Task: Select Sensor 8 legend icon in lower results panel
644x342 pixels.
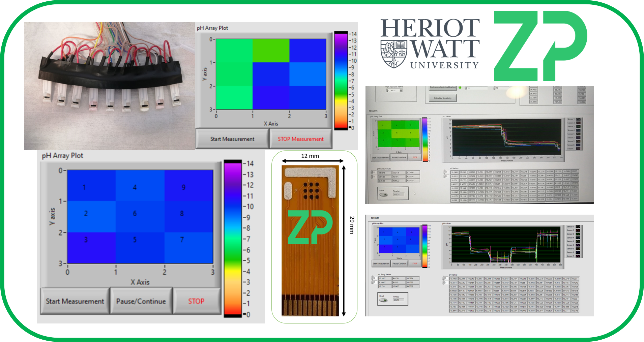Action: pyautogui.click(x=578, y=252)
